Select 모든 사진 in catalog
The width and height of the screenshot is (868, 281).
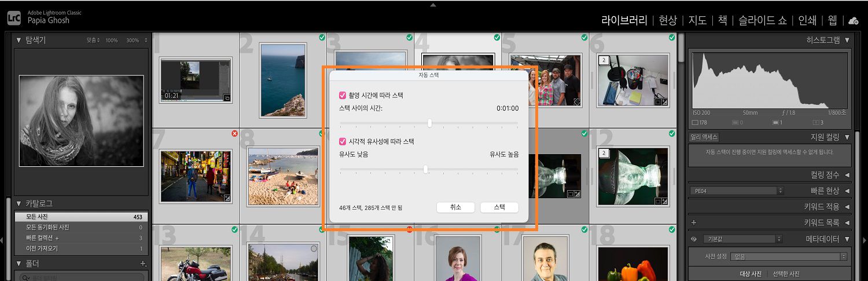[81, 217]
